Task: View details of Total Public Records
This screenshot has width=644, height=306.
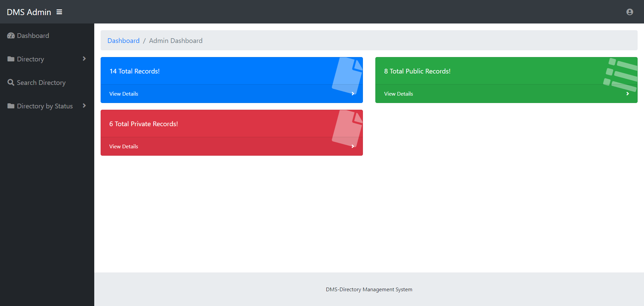Action: click(x=398, y=94)
